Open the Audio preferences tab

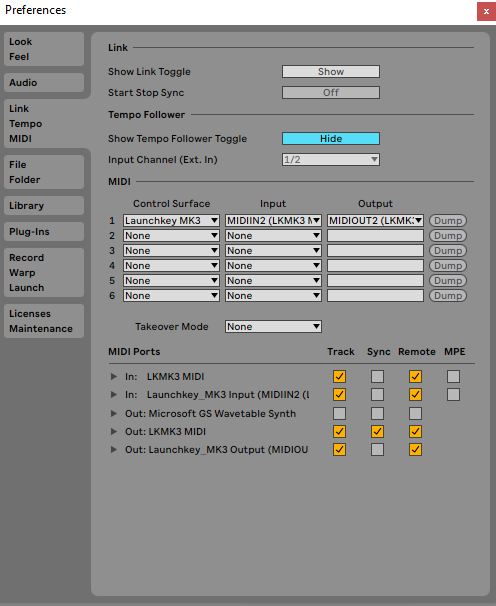point(44,83)
